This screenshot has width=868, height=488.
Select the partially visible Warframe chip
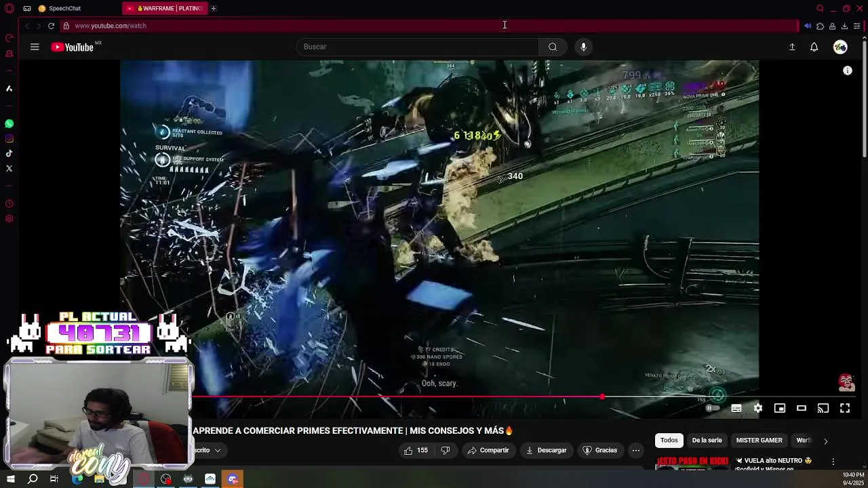pyautogui.click(x=803, y=441)
